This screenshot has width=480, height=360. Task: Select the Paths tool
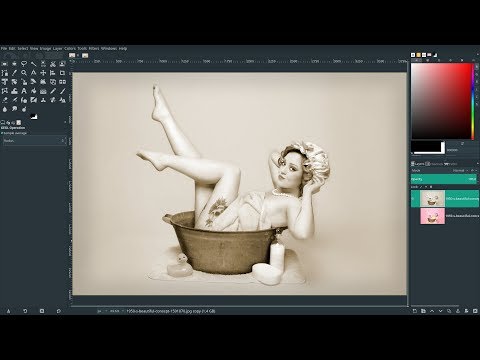pos(5,73)
